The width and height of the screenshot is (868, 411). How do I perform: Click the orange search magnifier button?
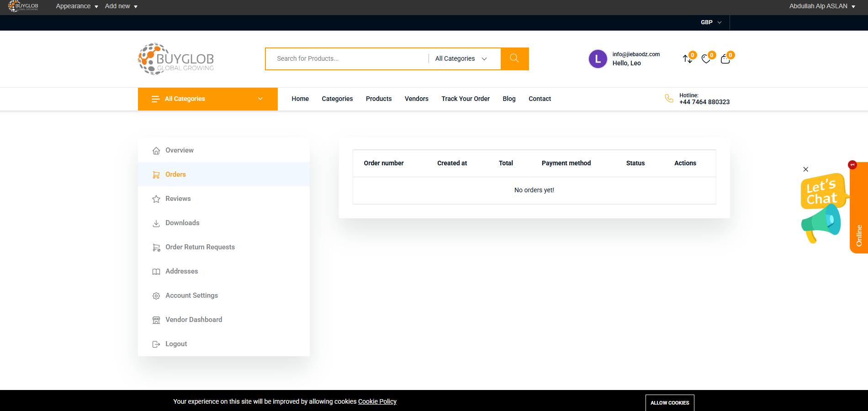point(514,59)
